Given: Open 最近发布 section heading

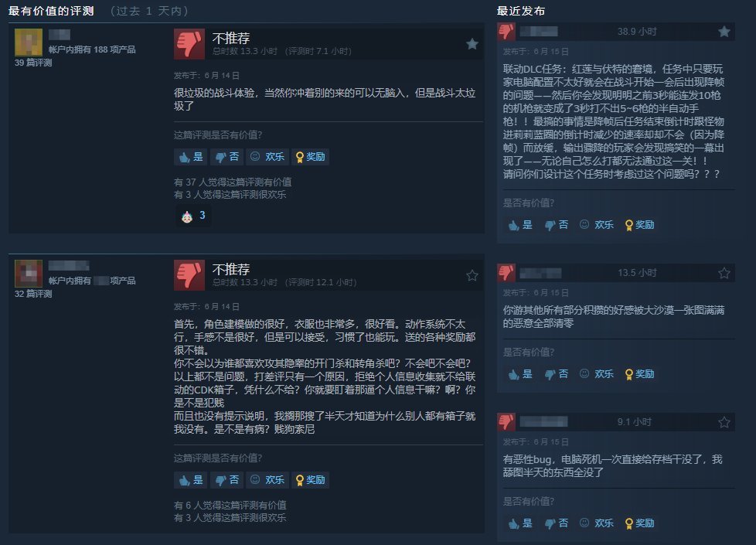Looking at the screenshot, I should coord(521,11).
